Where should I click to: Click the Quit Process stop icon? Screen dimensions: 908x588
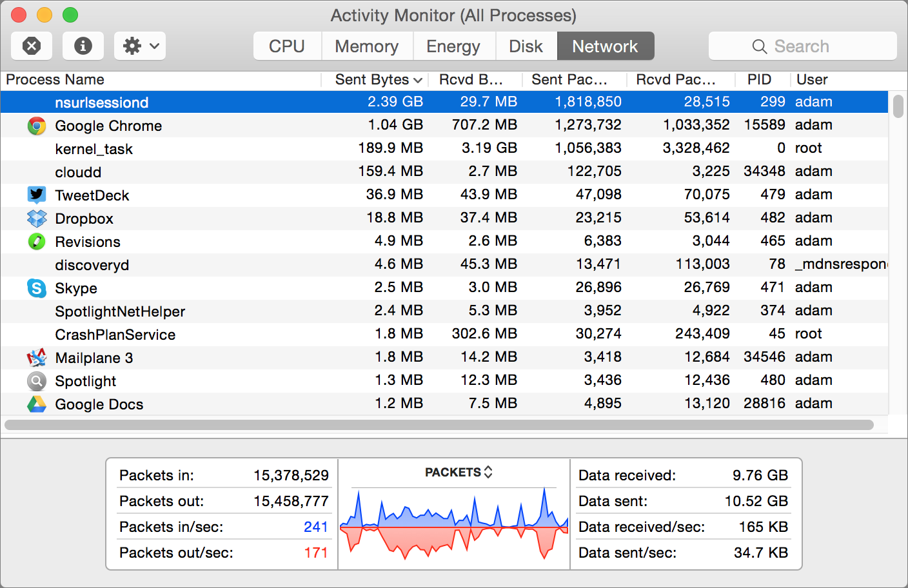tap(32, 46)
